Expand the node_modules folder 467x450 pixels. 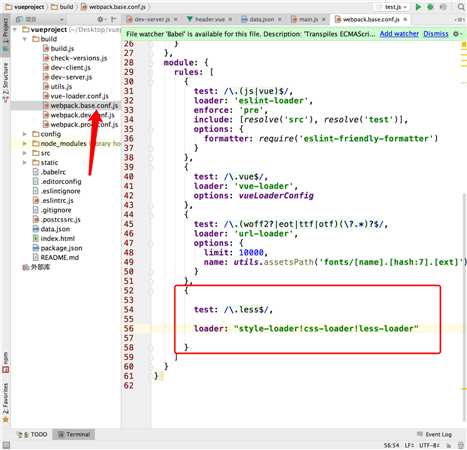(25, 144)
